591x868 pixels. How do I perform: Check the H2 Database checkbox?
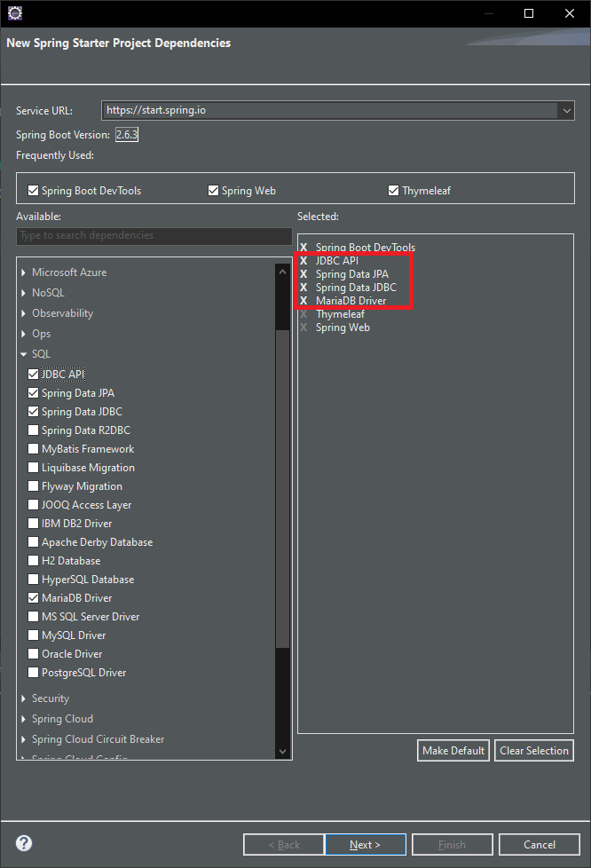coord(33,561)
